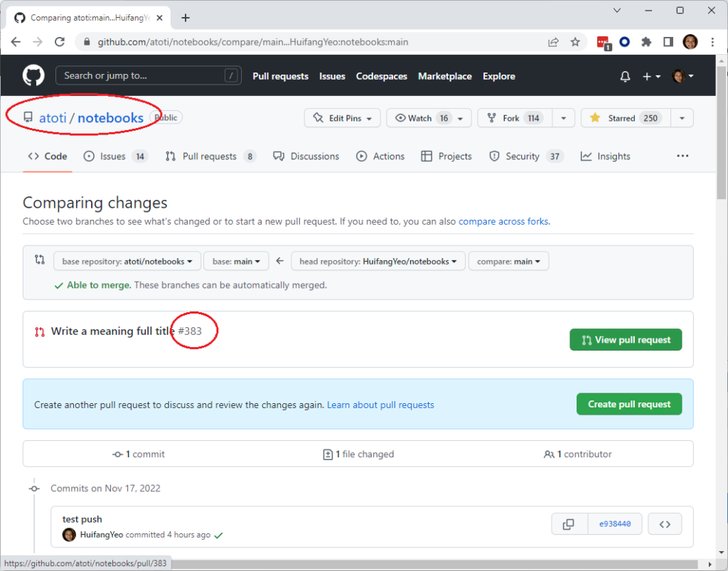728x571 pixels.
Task: Open the browser extensions puzzle icon
Action: pyautogui.click(x=646, y=42)
